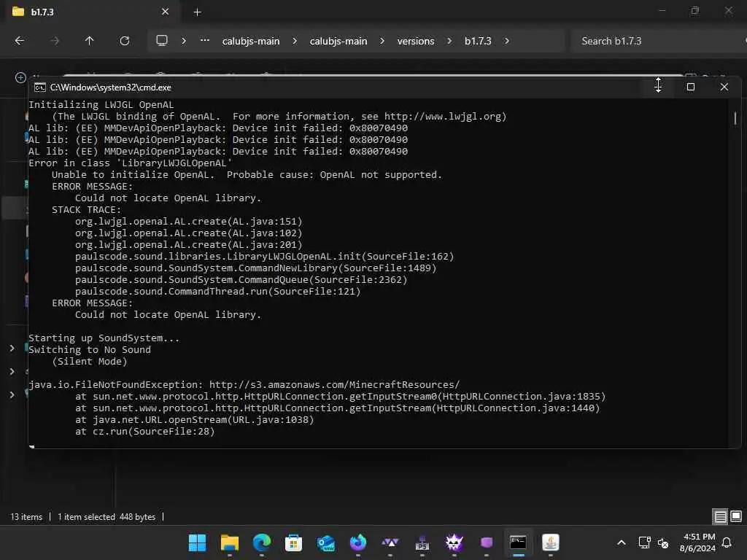
Task: Open the muted volume tray icon
Action: point(662,542)
